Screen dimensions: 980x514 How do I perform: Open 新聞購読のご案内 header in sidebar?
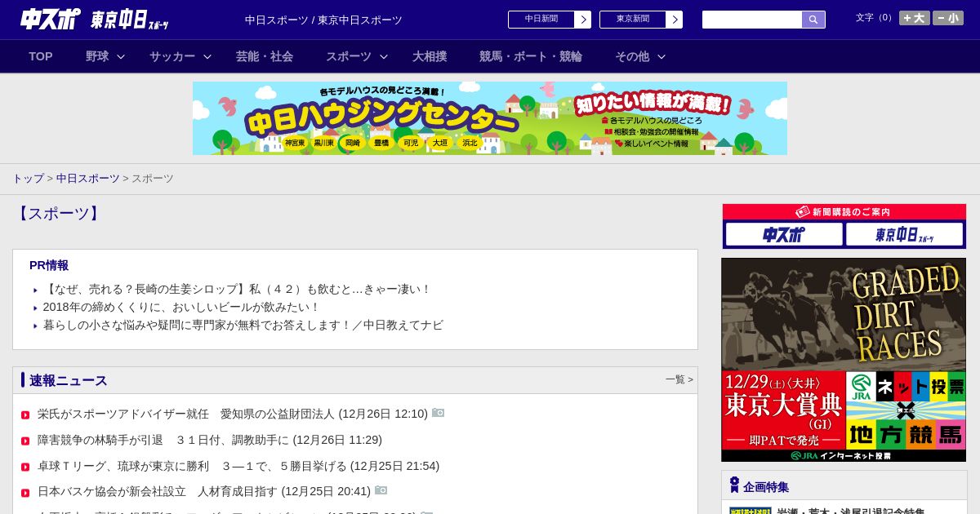(x=844, y=212)
